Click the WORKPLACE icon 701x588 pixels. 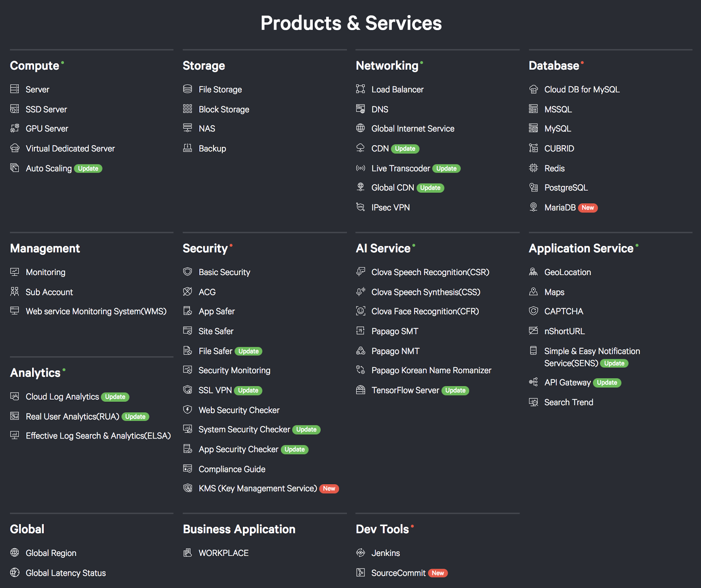coord(188,553)
